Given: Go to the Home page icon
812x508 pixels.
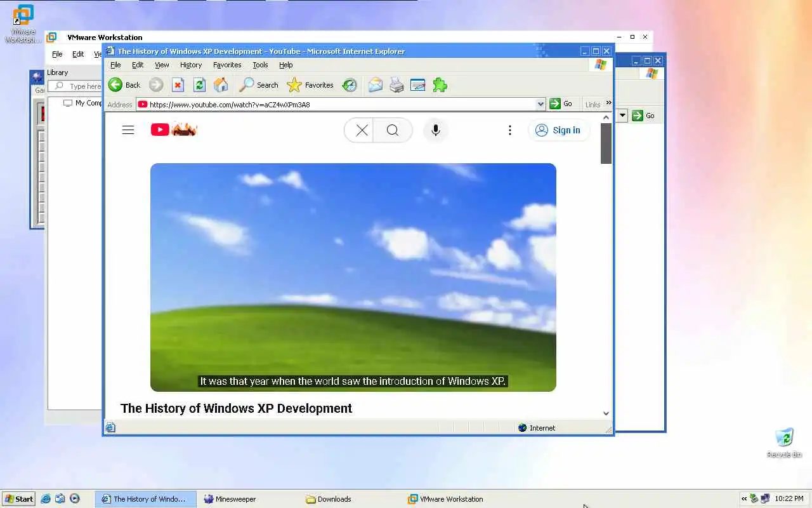Looking at the screenshot, I should pyautogui.click(x=221, y=85).
